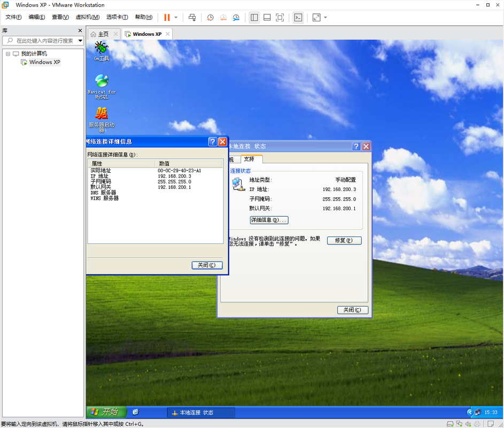Close the Windows XP tab
Viewport: 504px width, 428px height.
click(x=167, y=34)
